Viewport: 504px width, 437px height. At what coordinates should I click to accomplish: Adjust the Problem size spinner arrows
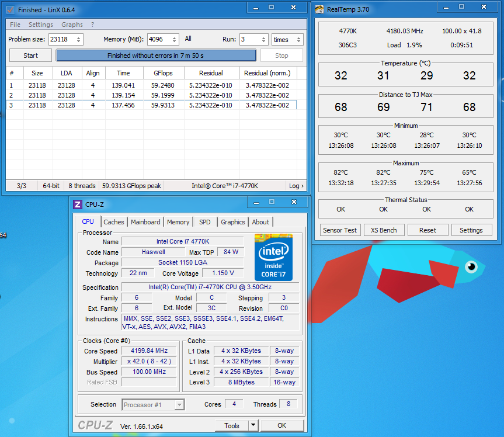78,40
